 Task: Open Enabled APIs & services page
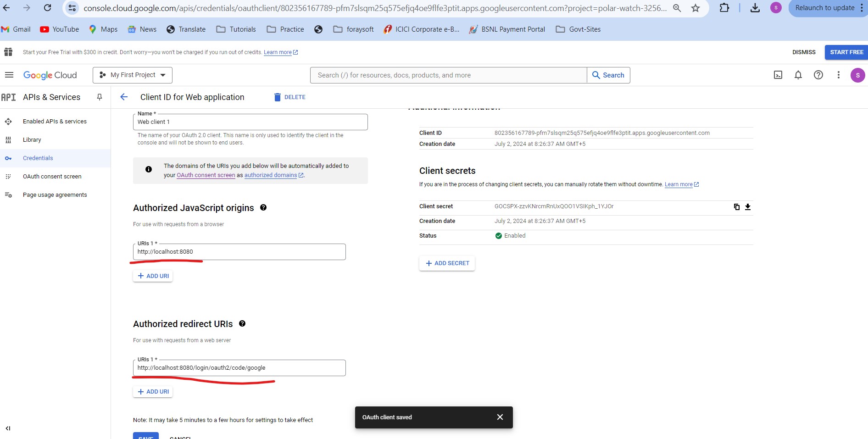tap(55, 122)
